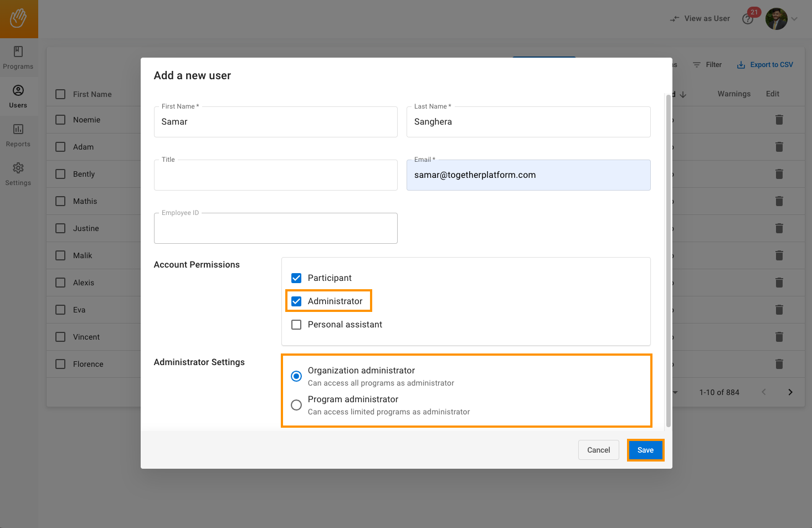
Task: Select the Noemie row checkbox
Action: (x=60, y=120)
